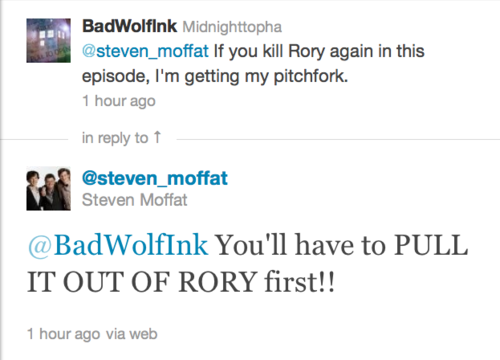Click the BadWolfInk username in the first tweet
This screenshot has width=500, height=360.
pyautogui.click(x=129, y=26)
